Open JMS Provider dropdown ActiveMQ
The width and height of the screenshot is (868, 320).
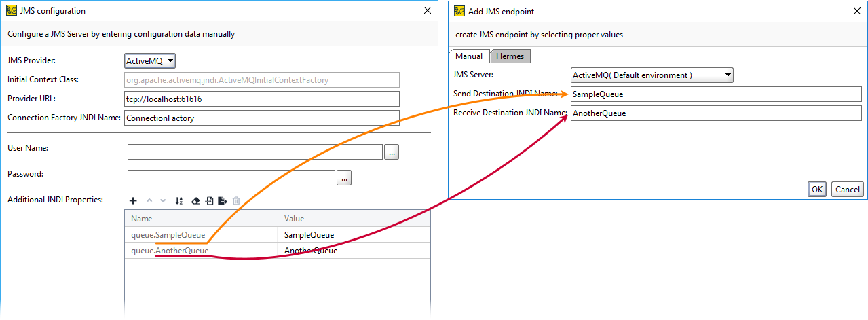click(150, 60)
